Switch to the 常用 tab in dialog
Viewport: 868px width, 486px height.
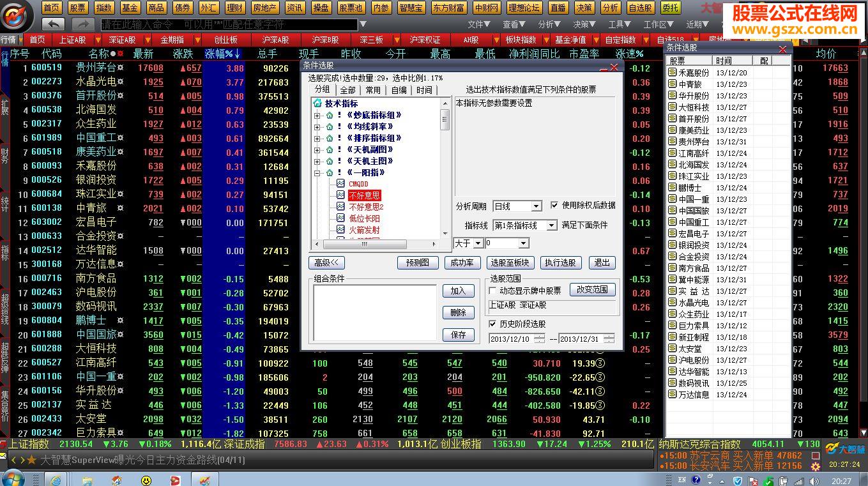(373, 90)
